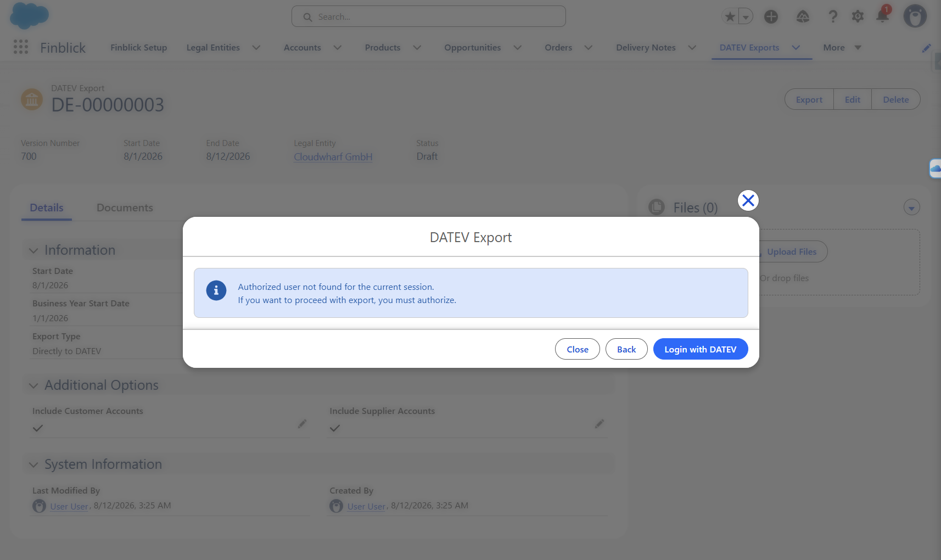Open the Opportunities tab
941x560 pixels.
click(x=473, y=48)
